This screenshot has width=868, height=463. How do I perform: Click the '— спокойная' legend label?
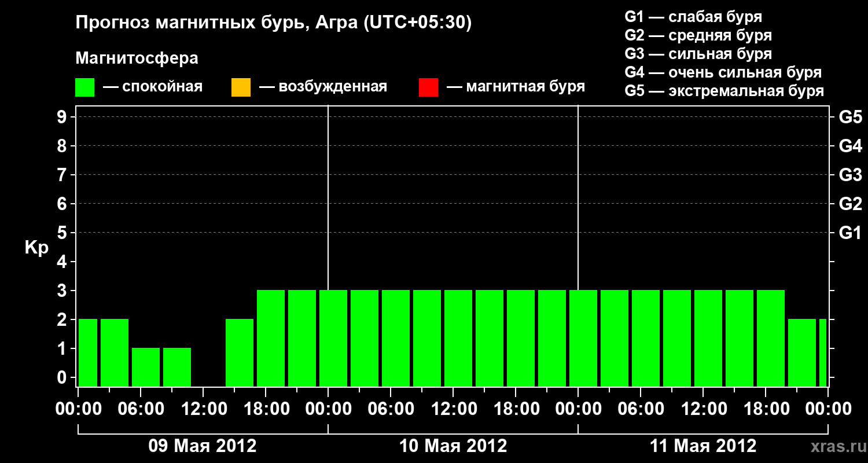(153, 87)
